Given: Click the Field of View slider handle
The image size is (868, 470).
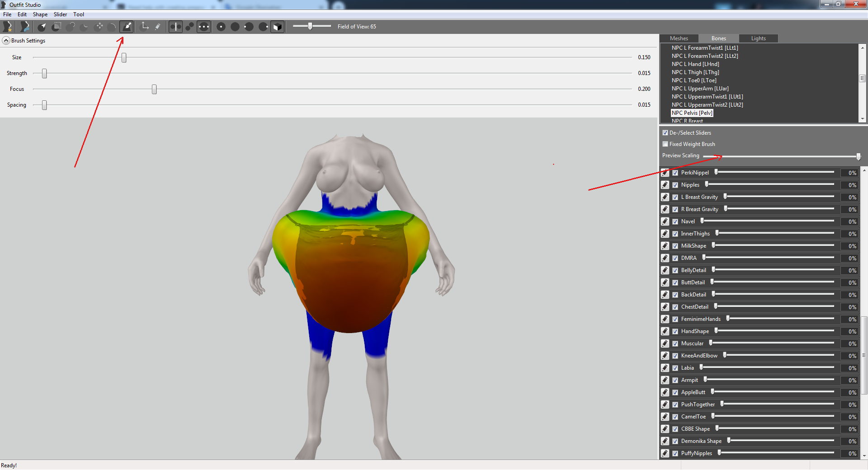Looking at the screenshot, I should (x=310, y=26).
